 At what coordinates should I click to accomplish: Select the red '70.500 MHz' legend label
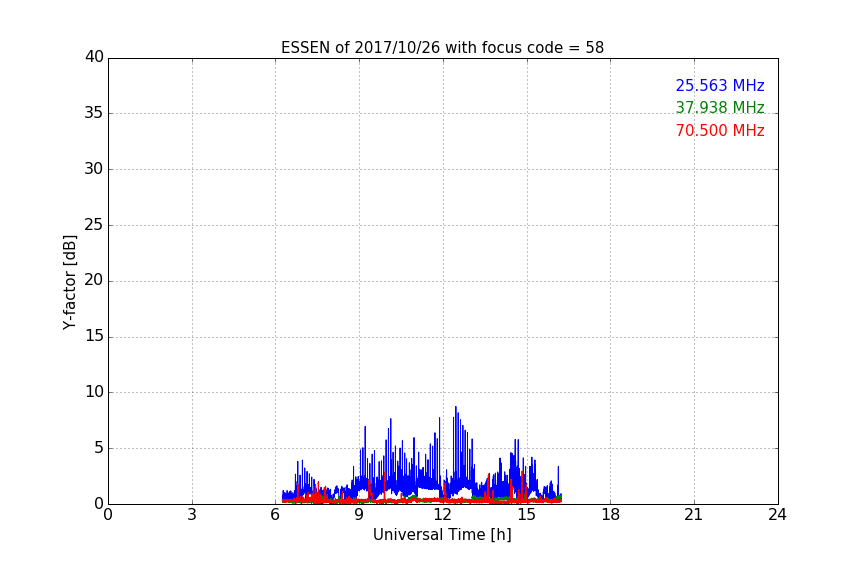coord(720,131)
